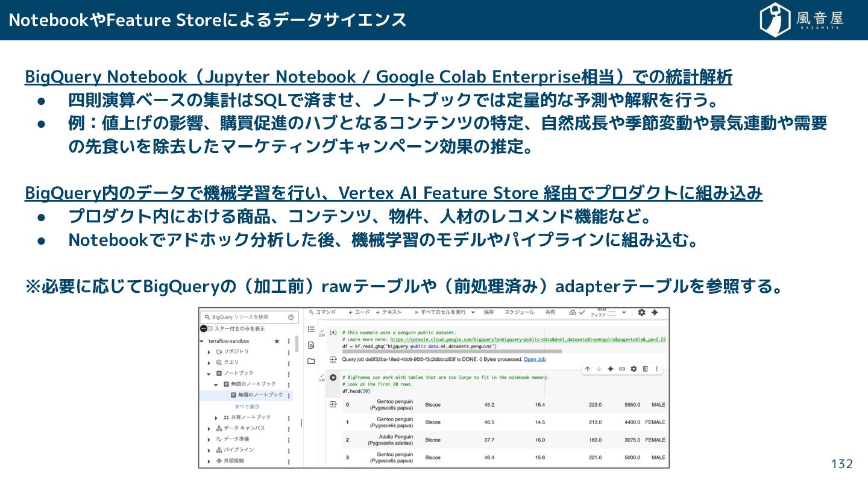Open the console.cloud.google.com URL in the code

point(527,340)
